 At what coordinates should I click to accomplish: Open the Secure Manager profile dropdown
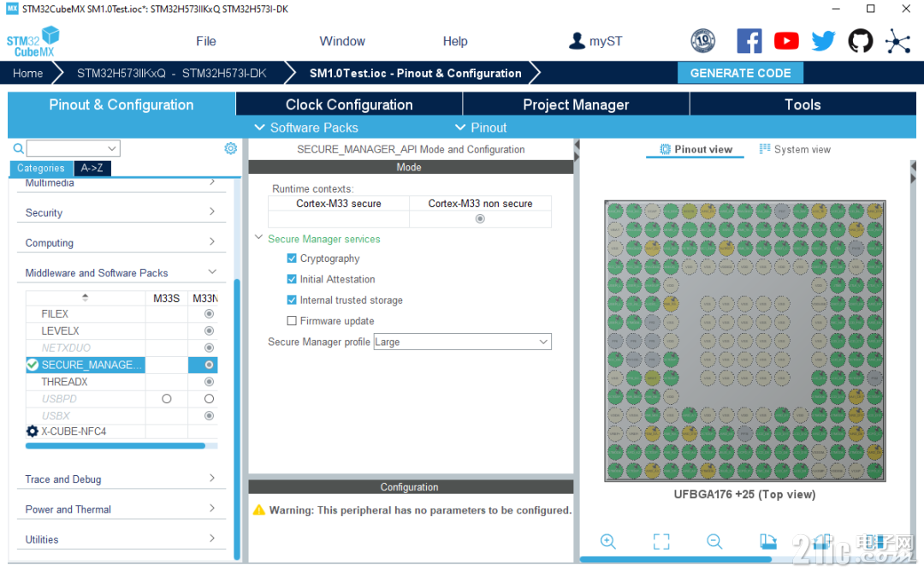coord(463,342)
